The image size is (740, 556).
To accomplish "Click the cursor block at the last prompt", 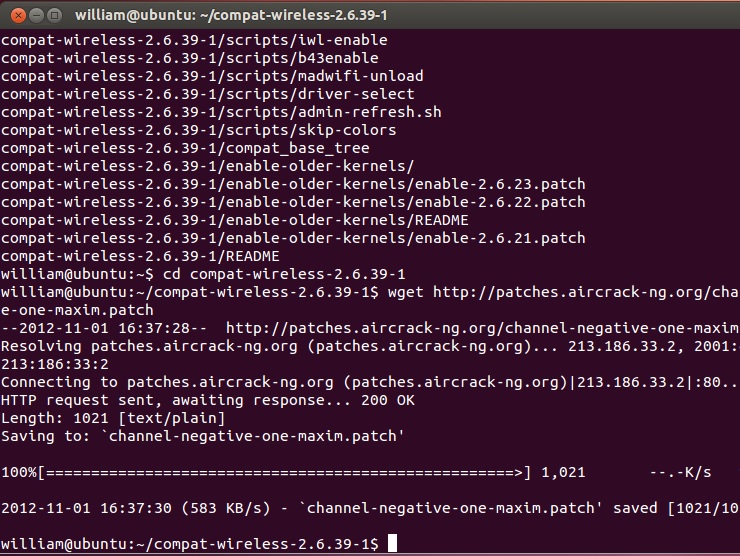I will 393,543.
